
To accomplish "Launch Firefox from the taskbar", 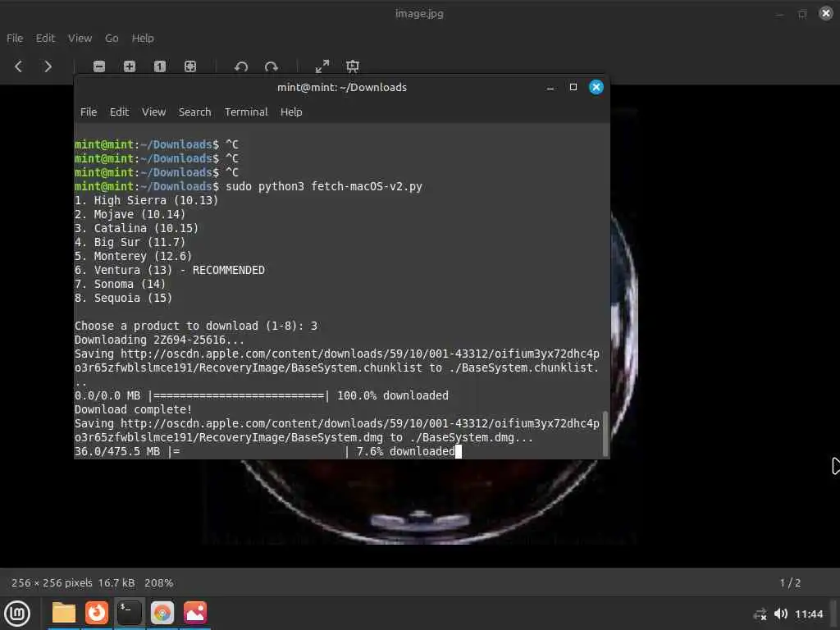I will 97,613.
